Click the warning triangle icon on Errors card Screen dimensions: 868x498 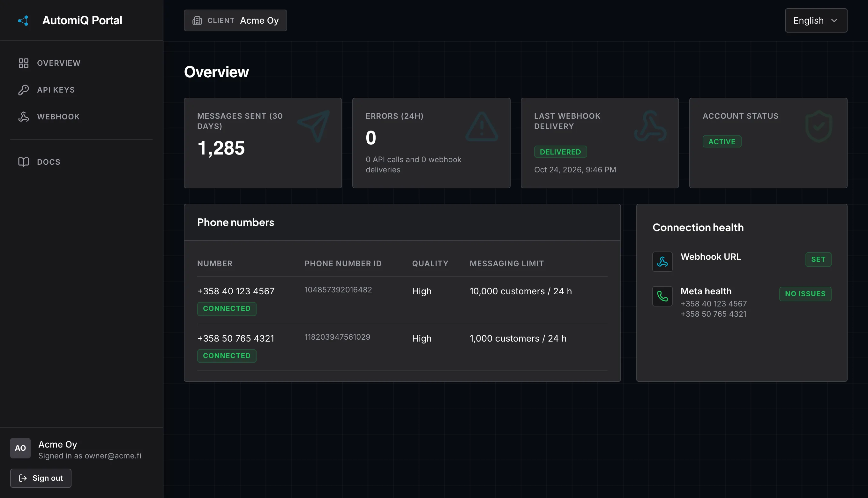[x=482, y=126]
